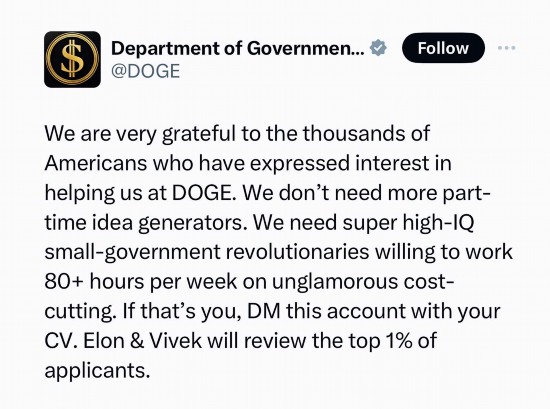Click the phrase "thousands of" in the first line
Screen dimensions: 550x409
tap(366, 133)
